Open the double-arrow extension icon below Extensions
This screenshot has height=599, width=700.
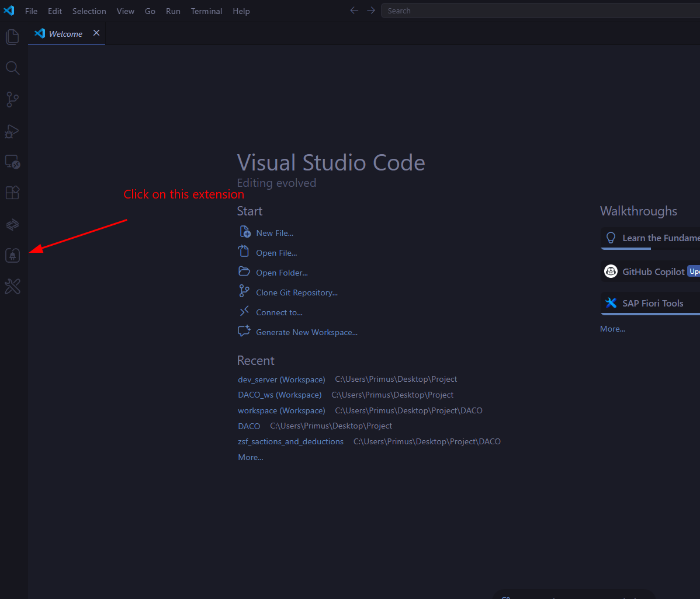click(12, 224)
